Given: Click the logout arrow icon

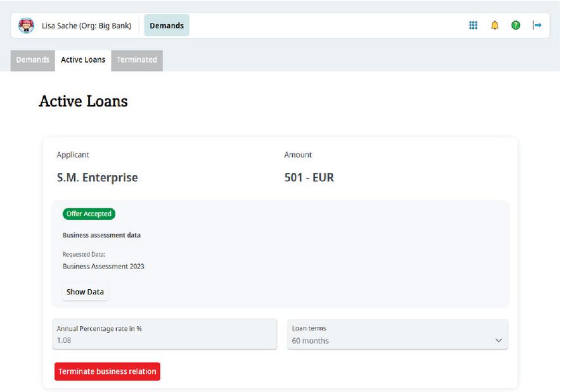Looking at the screenshot, I should click(538, 25).
